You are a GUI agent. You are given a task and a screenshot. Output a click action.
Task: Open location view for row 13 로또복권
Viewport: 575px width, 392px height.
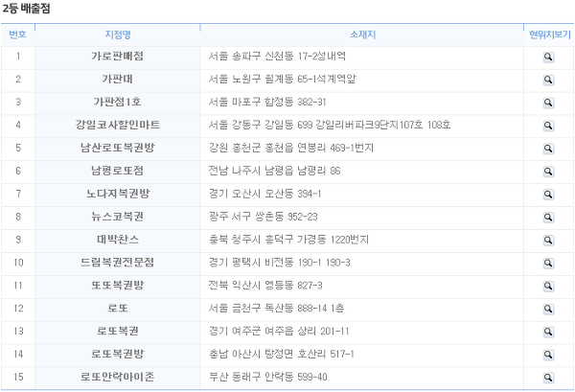click(x=548, y=333)
